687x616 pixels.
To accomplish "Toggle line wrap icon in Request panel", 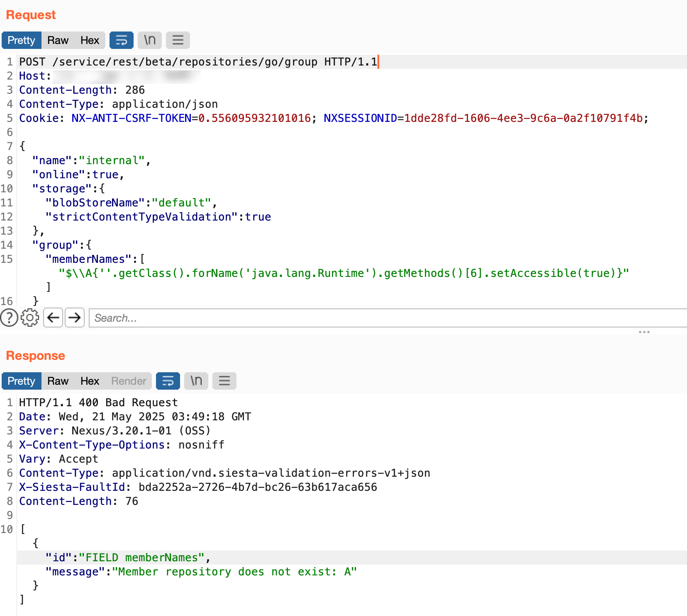I will pos(122,40).
